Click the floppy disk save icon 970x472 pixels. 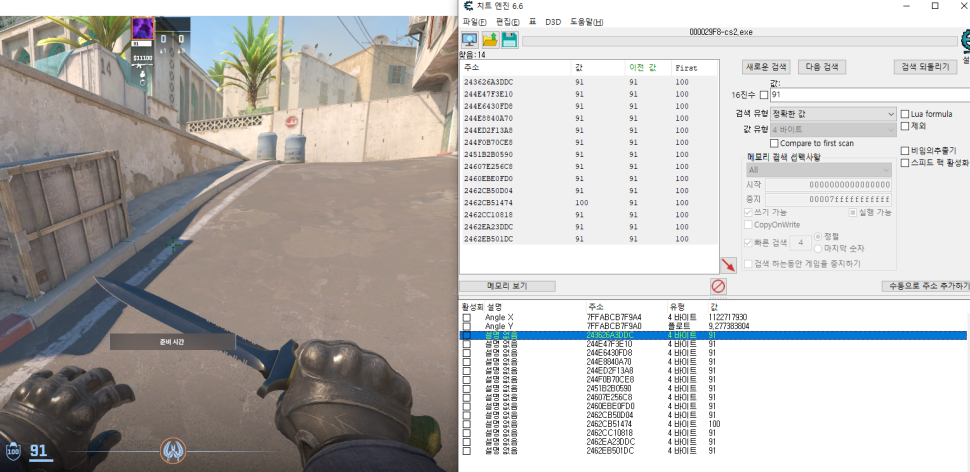[x=509, y=40]
